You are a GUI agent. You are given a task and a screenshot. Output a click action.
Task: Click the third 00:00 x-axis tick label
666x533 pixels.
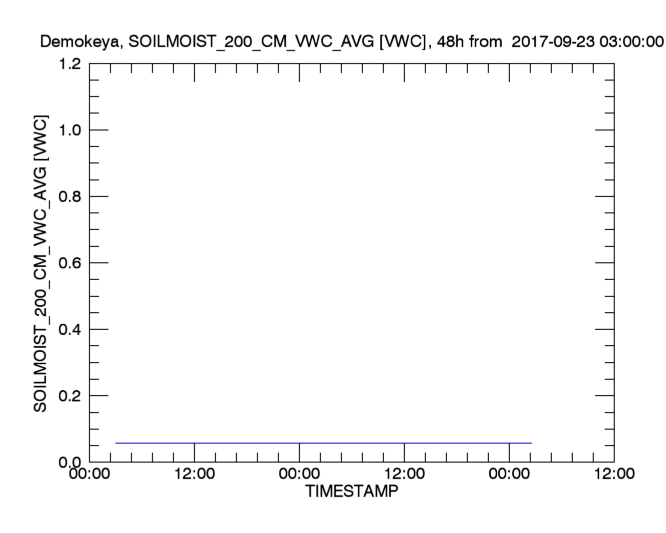[x=509, y=475]
